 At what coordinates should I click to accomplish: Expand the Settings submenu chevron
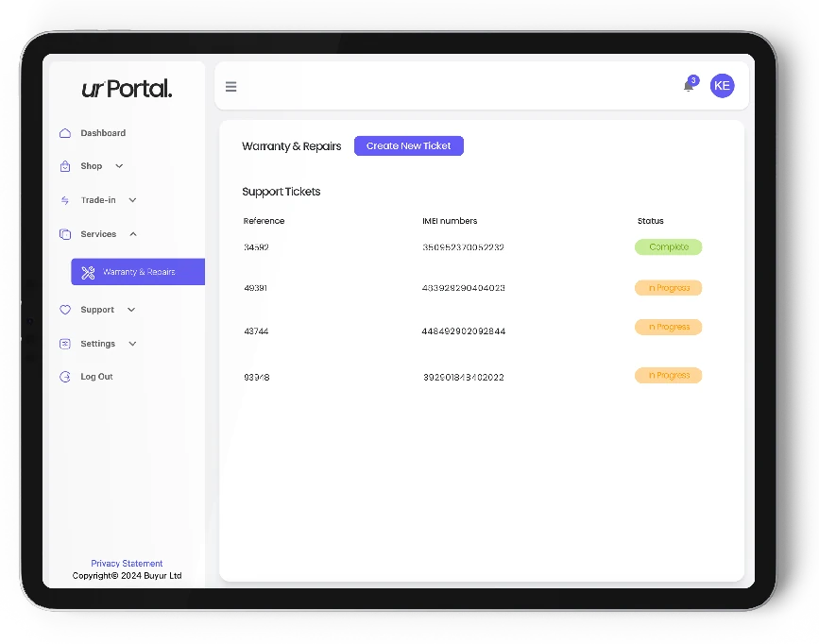(132, 344)
